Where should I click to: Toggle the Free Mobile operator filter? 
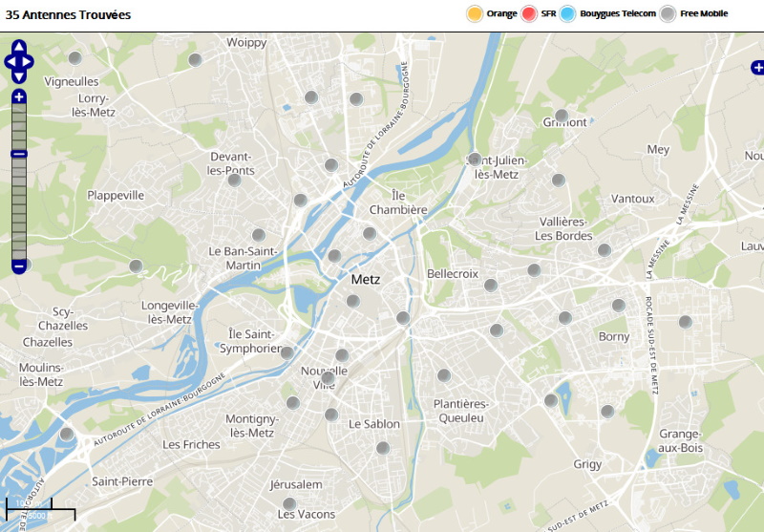click(668, 13)
